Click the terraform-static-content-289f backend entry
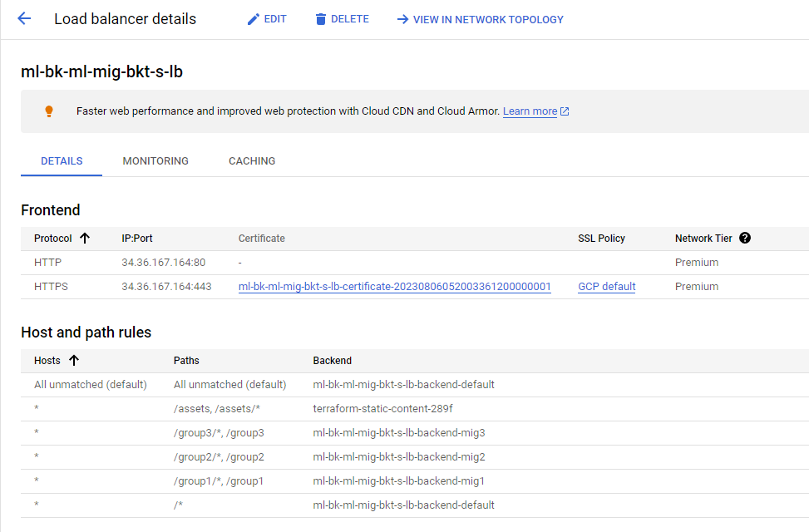The image size is (809, 532). point(382,409)
